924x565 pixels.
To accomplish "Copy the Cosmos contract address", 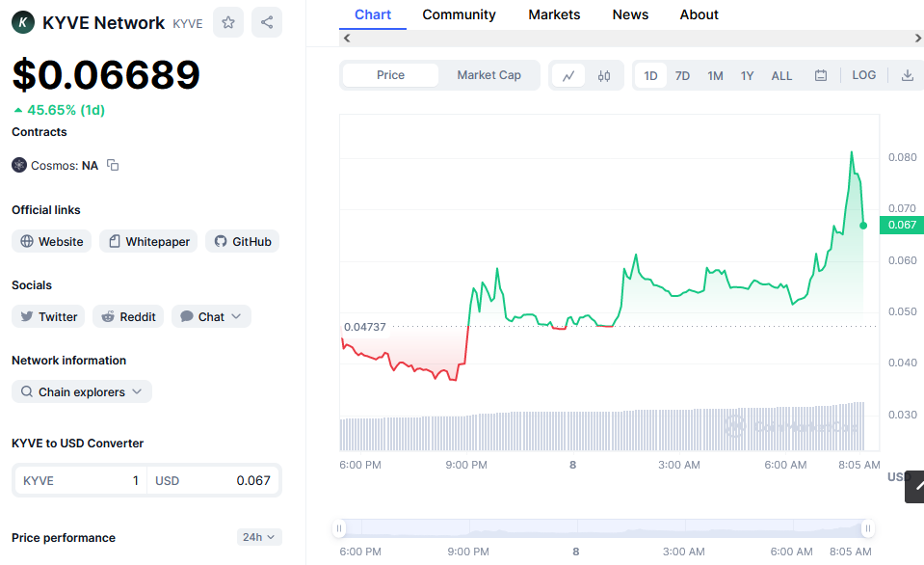I will pyautogui.click(x=113, y=165).
